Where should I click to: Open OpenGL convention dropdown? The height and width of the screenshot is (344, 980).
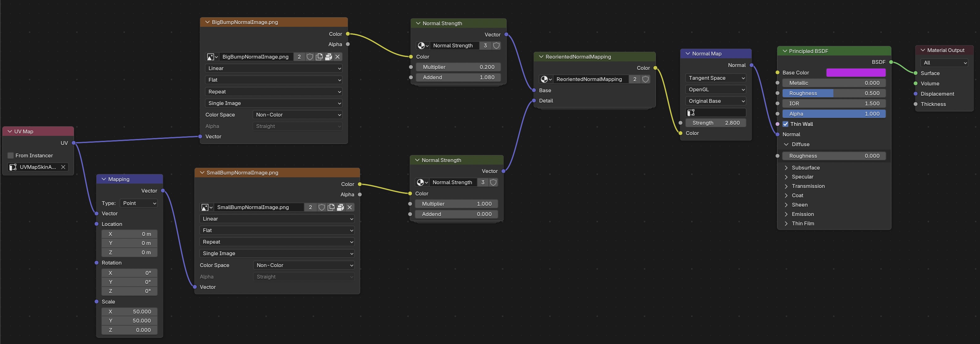click(x=716, y=89)
